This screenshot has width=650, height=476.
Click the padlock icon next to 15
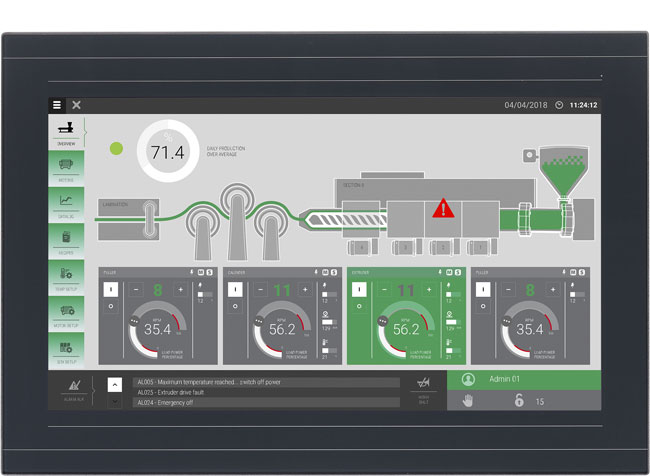[x=519, y=400]
